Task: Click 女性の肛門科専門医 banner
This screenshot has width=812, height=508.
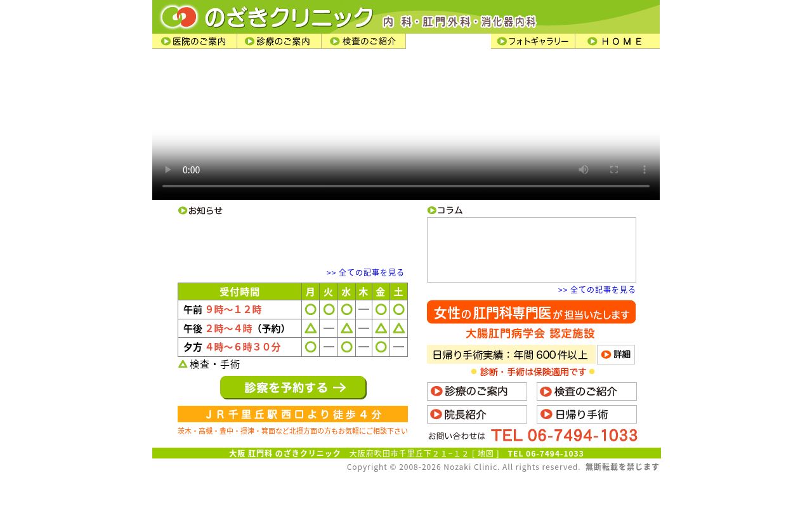Action: pyautogui.click(x=531, y=312)
